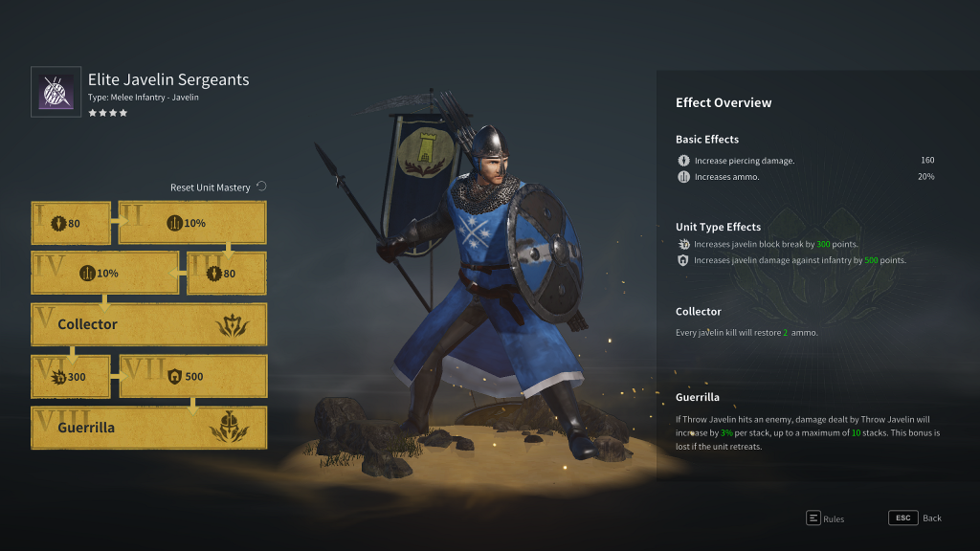Click the piercing damage icon in Basic Effects
The image size is (980, 551).
click(x=683, y=161)
